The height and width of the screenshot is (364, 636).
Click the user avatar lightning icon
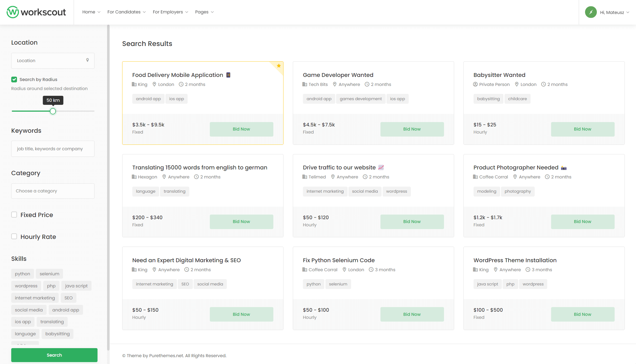coord(591,12)
